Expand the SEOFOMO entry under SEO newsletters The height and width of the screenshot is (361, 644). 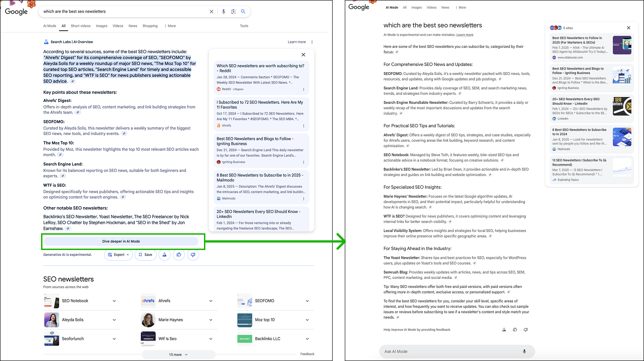(307, 301)
